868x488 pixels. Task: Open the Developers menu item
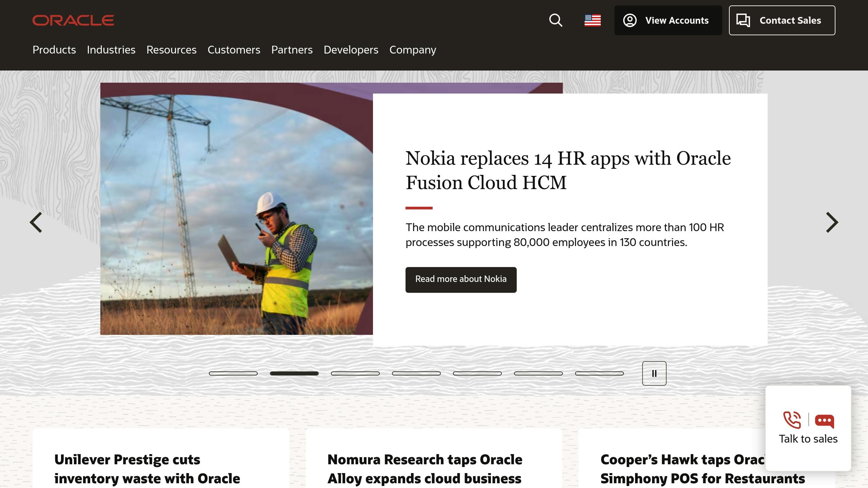click(351, 50)
